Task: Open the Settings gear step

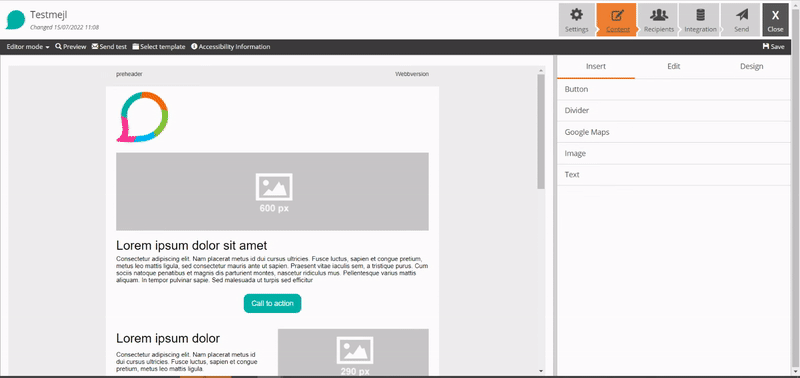Action: tap(577, 20)
